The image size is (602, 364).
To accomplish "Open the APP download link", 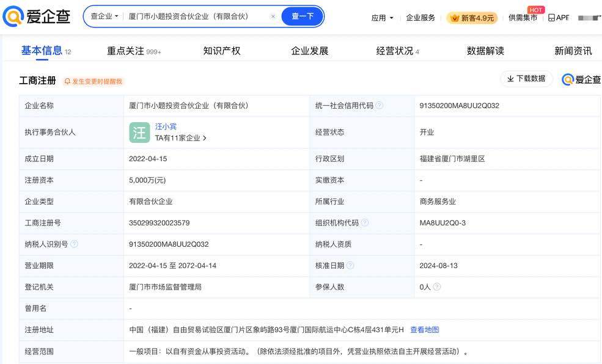I will tap(558, 18).
